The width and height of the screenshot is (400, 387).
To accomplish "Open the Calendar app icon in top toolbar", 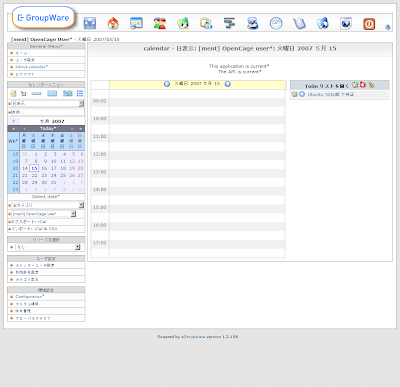I will pos(136,23).
